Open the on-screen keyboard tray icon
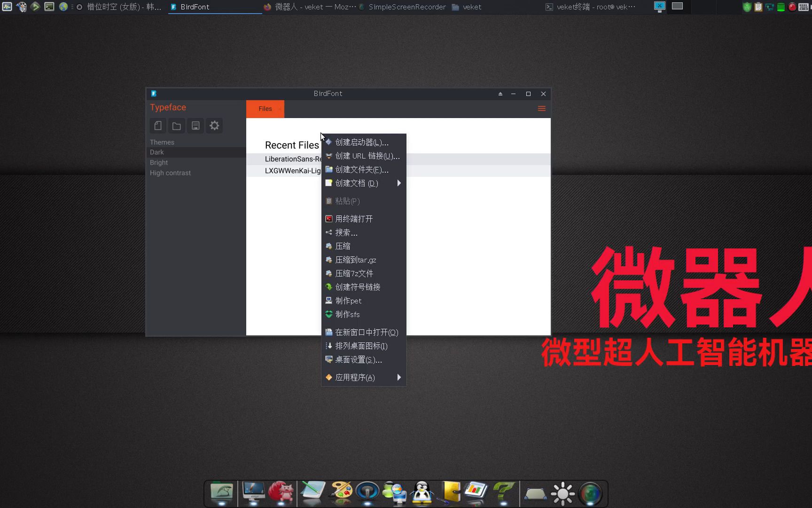 tap(804, 7)
